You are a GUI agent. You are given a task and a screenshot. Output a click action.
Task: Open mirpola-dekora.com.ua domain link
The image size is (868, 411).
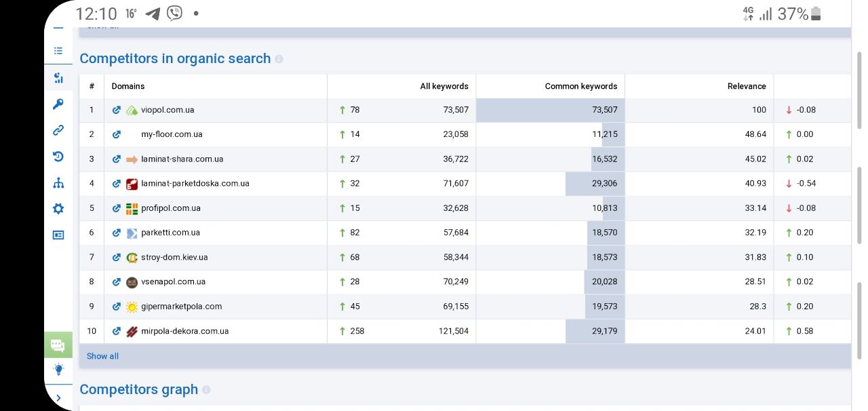pos(185,332)
